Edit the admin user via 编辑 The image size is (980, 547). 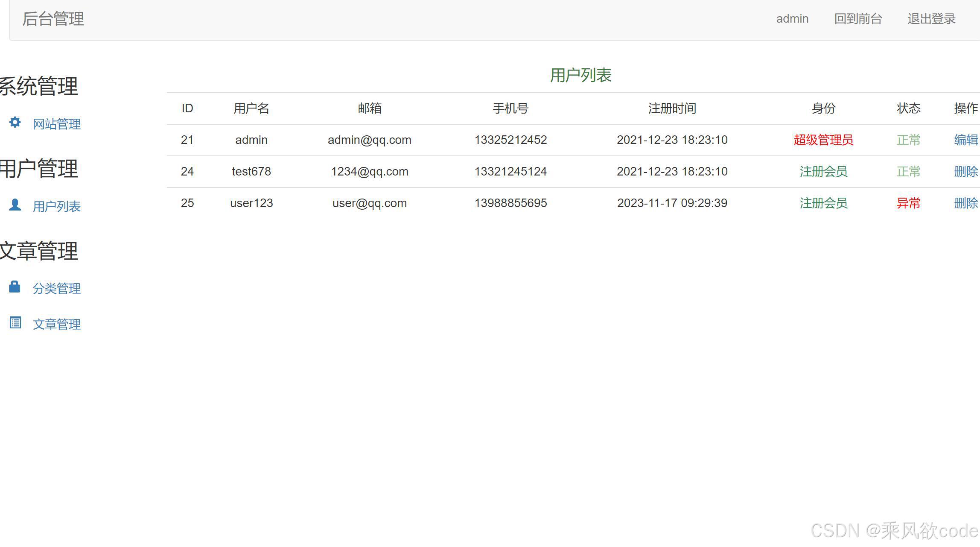pos(965,140)
